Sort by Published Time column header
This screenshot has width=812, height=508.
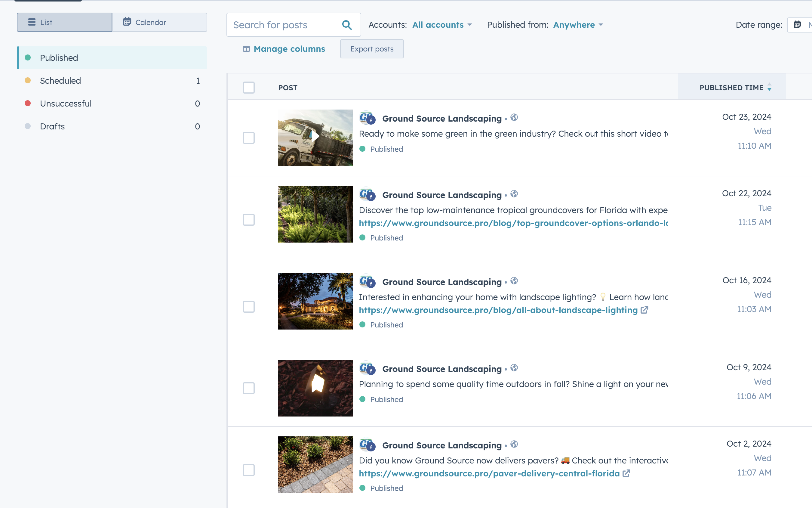pos(732,87)
